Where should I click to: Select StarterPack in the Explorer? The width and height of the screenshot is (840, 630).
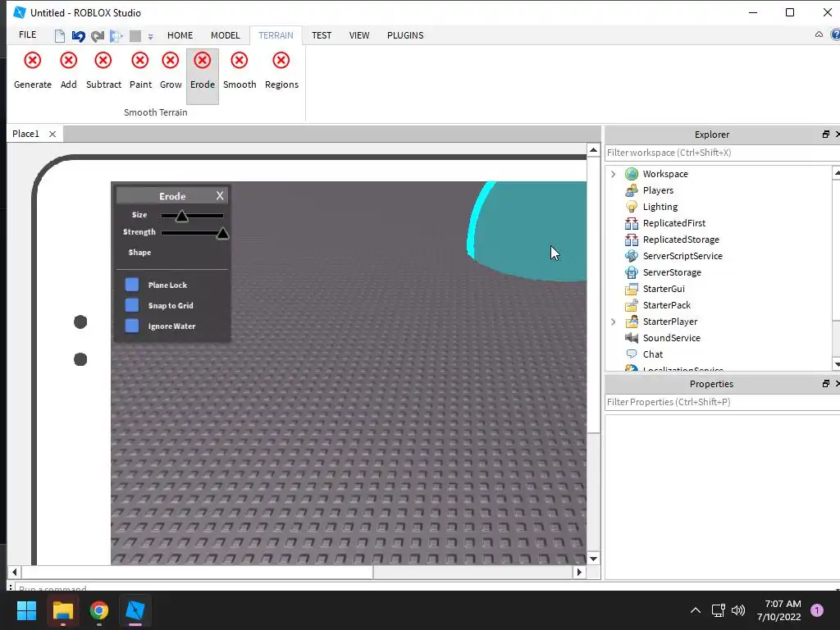point(666,305)
